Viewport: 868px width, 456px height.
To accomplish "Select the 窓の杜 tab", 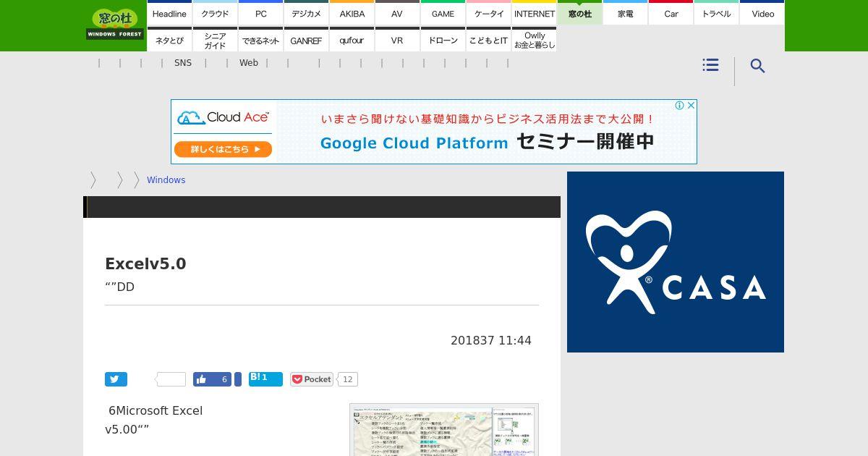I will 579,13.
